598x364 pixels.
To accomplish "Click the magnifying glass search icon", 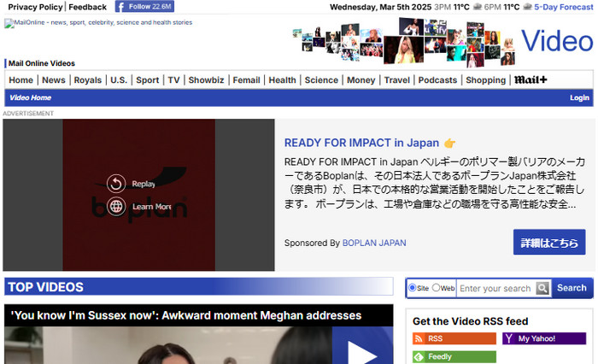I will (542, 288).
